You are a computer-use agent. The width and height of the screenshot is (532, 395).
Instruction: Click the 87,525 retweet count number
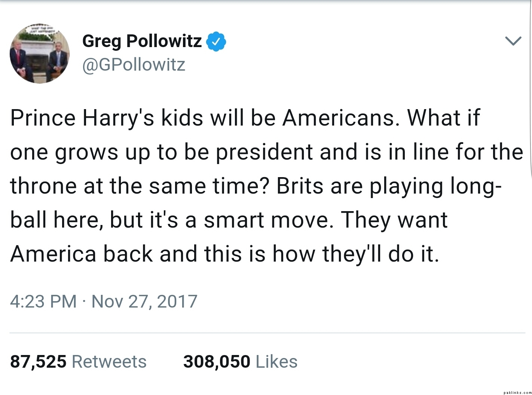(38, 361)
